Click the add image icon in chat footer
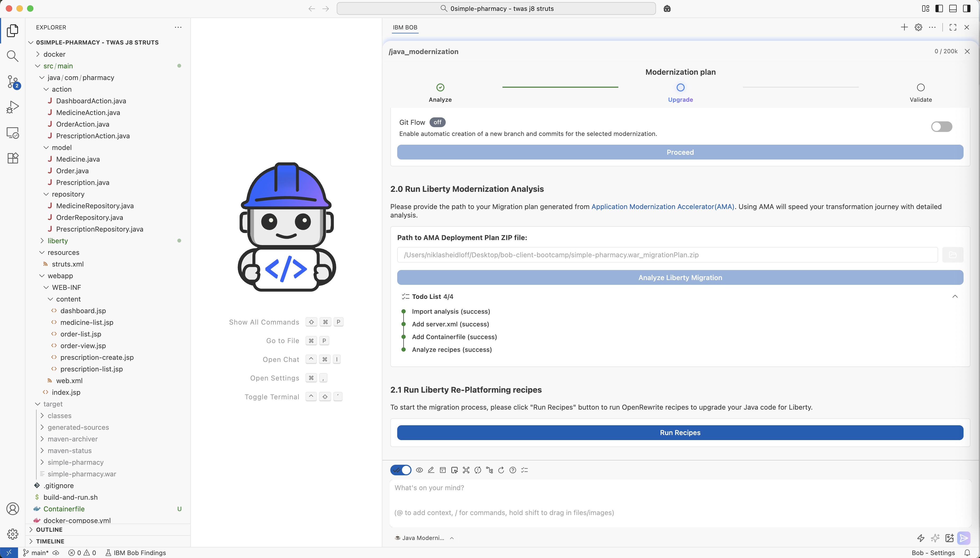 tap(949, 538)
